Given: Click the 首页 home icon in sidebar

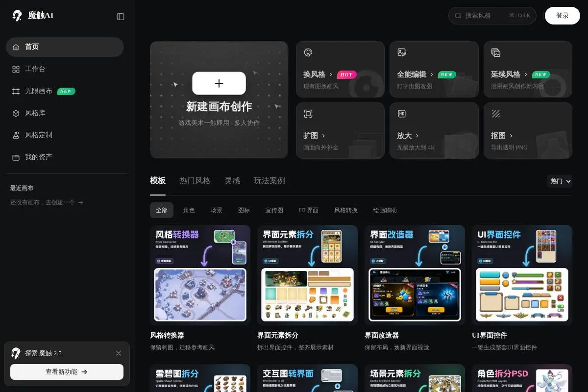Looking at the screenshot, I should 16,47.
